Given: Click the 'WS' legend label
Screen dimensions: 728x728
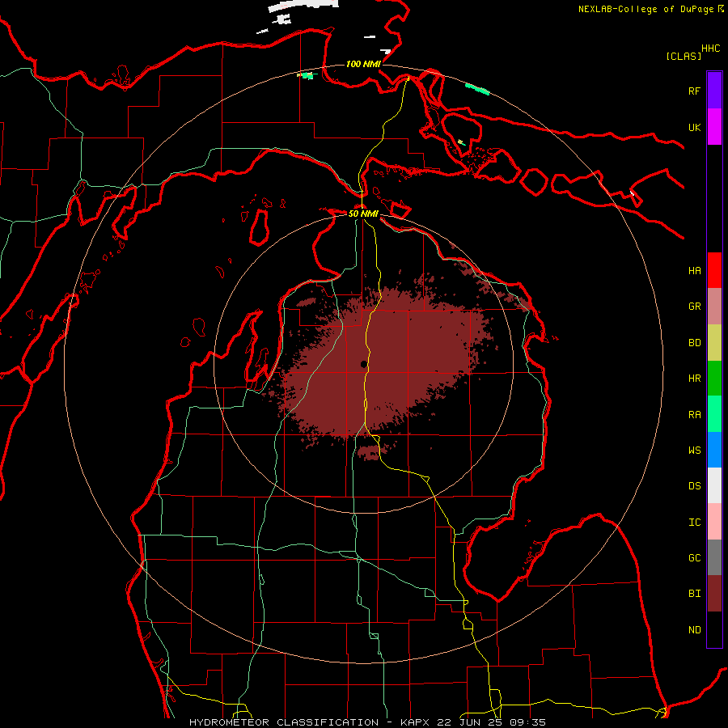Looking at the screenshot, I should pyautogui.click(x=695, y=451).
